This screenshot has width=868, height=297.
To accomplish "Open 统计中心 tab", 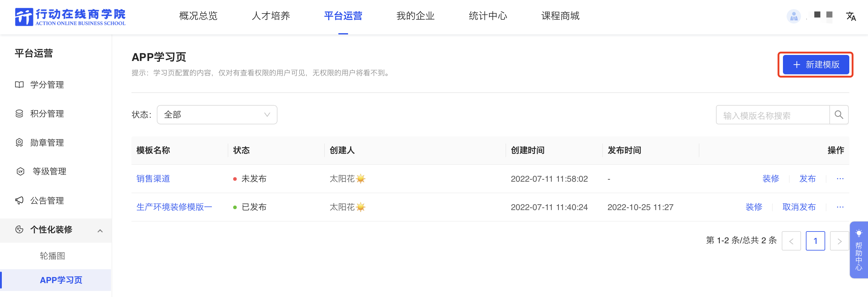I will point(488,16).
